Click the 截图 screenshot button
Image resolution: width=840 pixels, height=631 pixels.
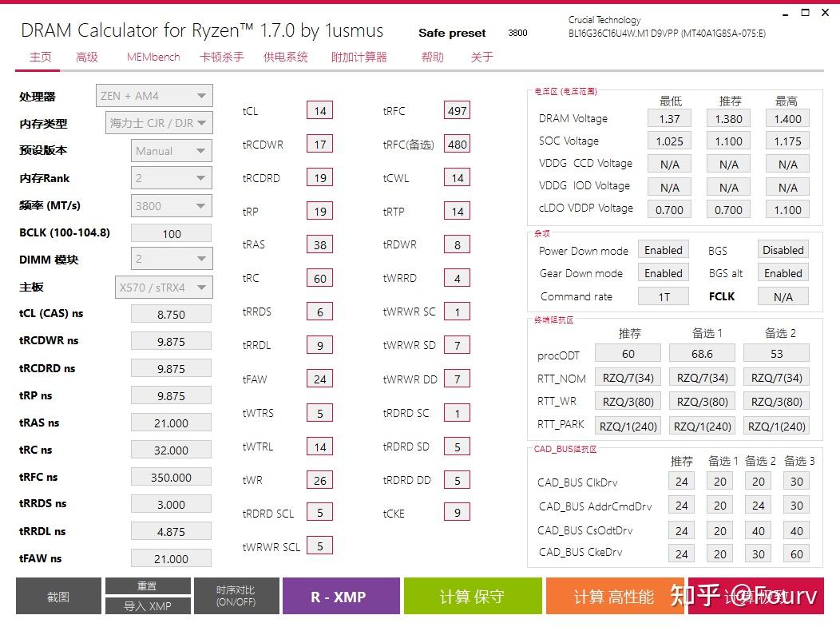click(x=58, y=596)
